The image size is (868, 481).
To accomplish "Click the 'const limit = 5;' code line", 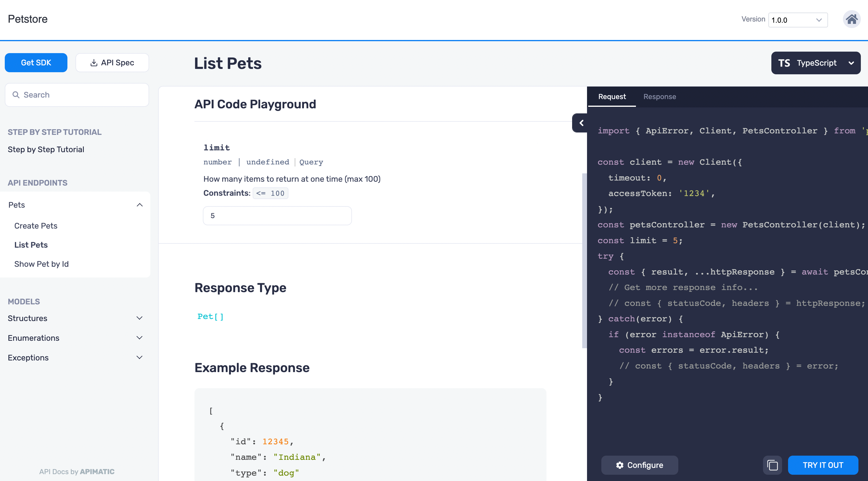I will click(x=640, y=240).
